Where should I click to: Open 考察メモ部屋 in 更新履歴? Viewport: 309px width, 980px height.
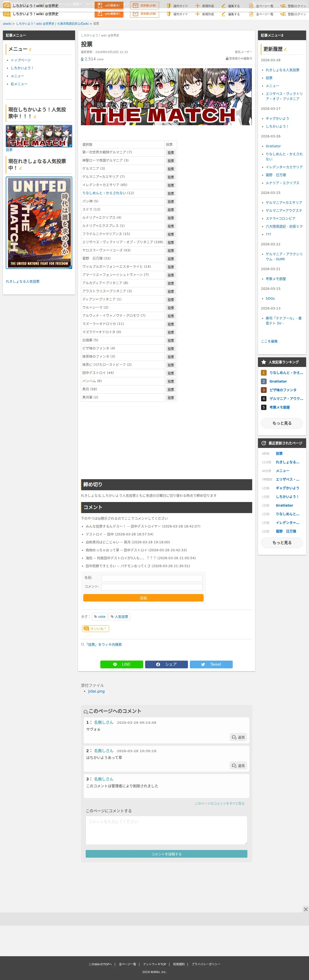276,279
